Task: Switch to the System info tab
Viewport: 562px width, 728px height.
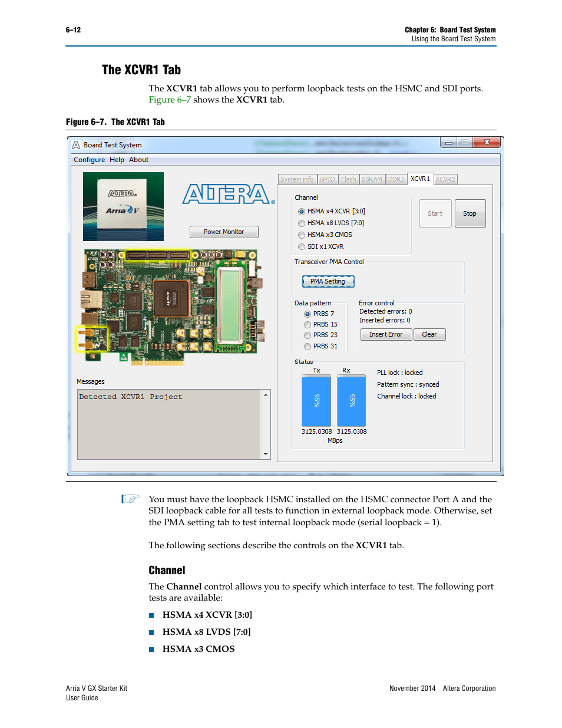Action: 297,179
